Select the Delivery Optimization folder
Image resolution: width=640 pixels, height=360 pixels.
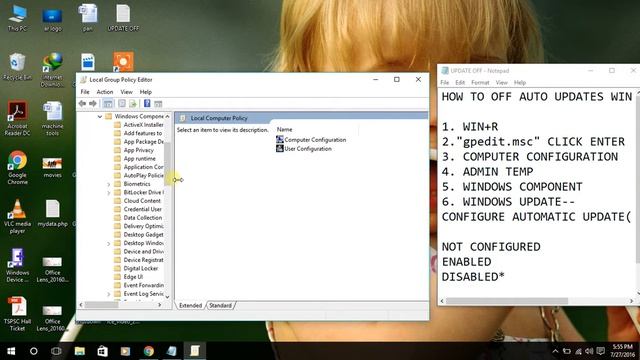tap(139, 226)
